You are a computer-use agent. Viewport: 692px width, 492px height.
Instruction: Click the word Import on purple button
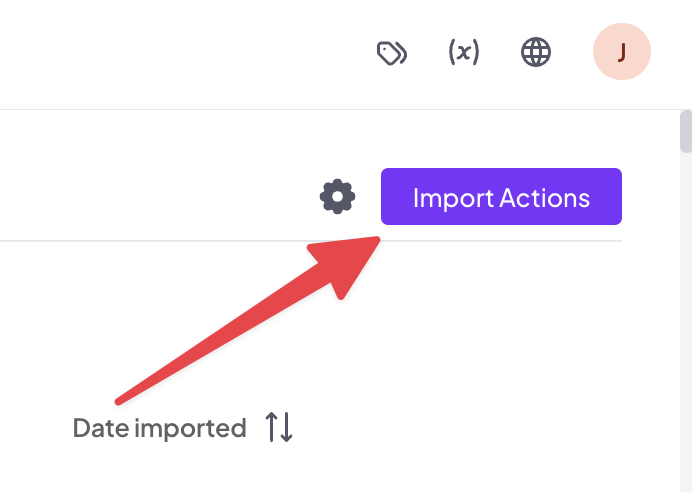(453, 198)
